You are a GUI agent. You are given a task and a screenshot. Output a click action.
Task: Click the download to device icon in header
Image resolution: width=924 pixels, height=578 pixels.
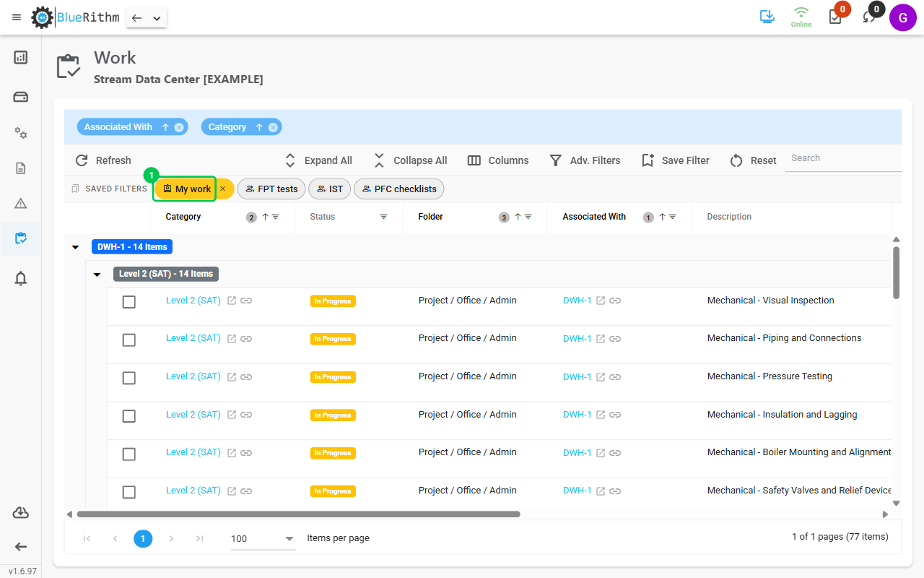click(767, 17)
